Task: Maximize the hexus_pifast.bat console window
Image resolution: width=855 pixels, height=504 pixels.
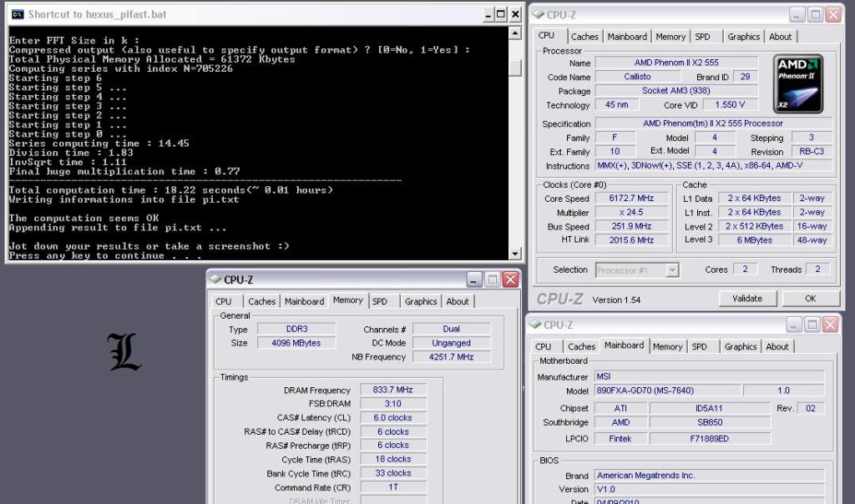Action: pyautogui.click(x=502, y=14)
